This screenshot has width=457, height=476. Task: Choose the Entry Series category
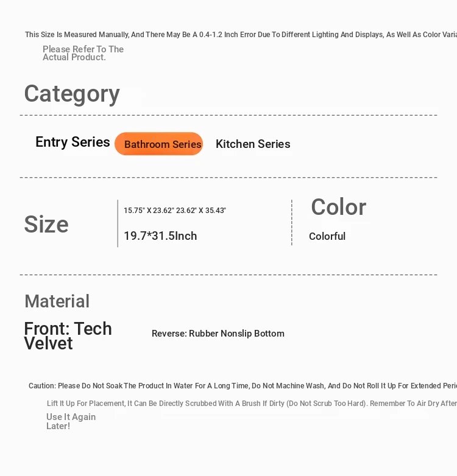click(73, 142)
